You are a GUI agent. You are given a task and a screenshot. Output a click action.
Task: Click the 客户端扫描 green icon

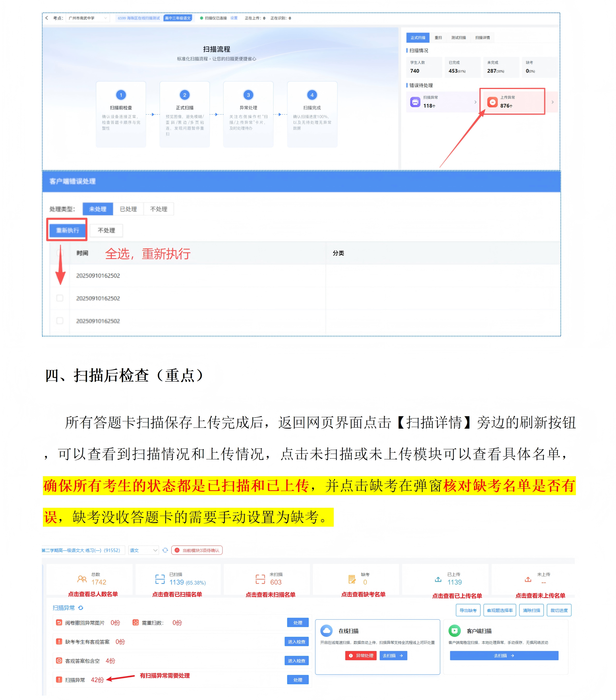point(454,630)
